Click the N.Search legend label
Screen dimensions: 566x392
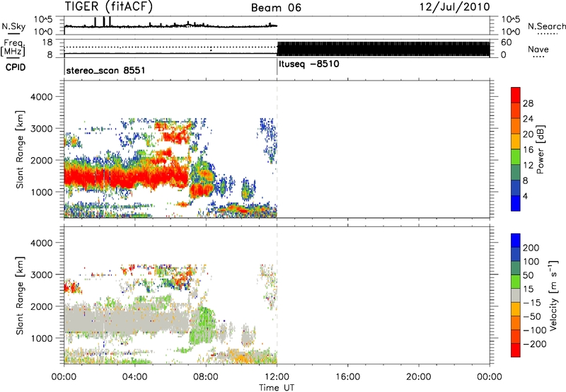coord(547,26)
